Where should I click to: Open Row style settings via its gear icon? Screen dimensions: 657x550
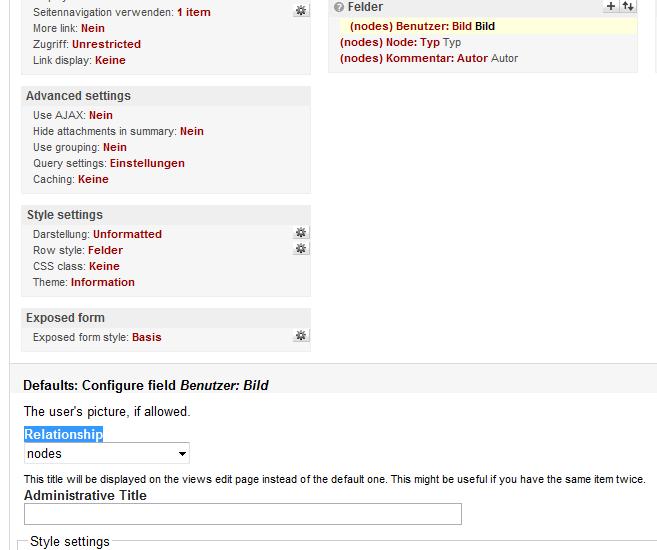pyautogui.click(x=300, y=249)
